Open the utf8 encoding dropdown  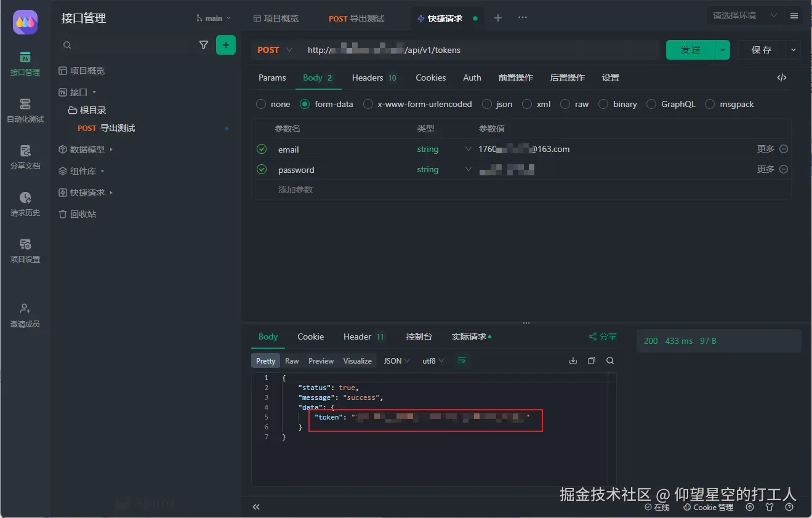(433, 361)
